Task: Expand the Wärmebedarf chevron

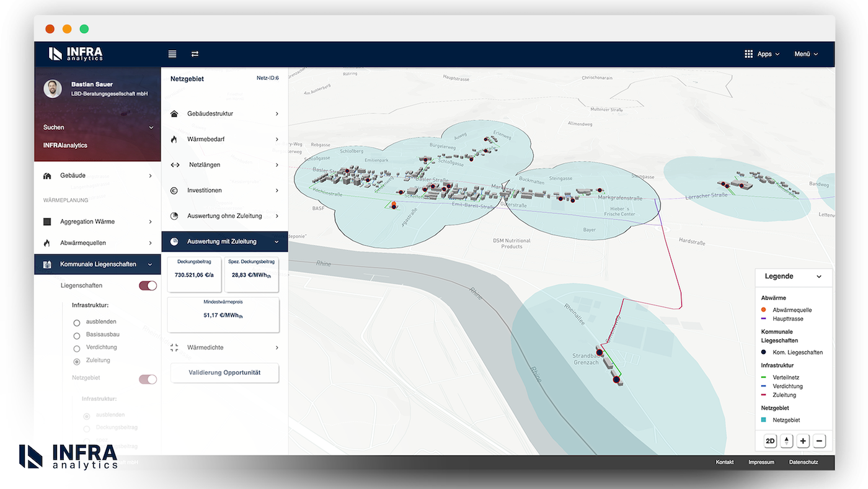Action: [x=277, y=140]
